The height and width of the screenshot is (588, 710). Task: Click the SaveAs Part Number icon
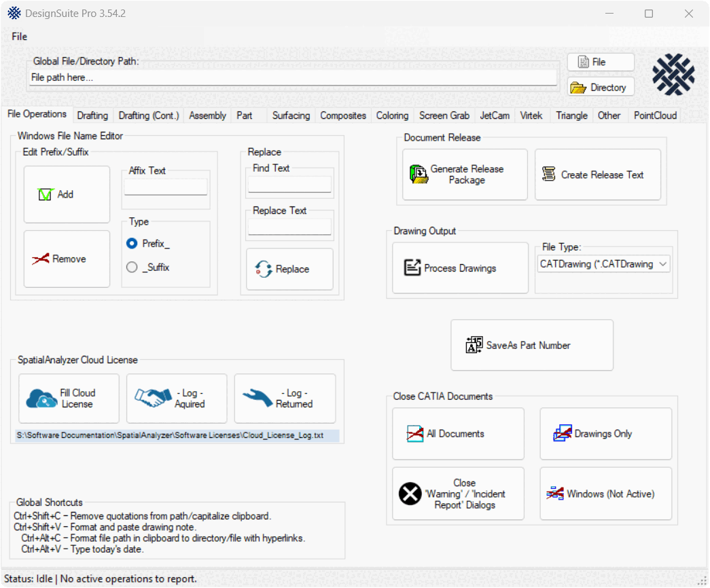tap(474, 345)
